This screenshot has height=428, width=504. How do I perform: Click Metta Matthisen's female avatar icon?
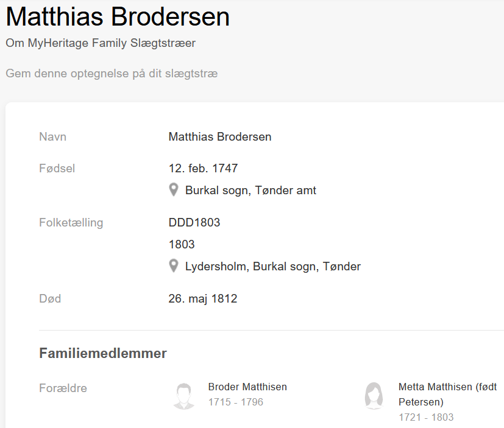(374, 396)
